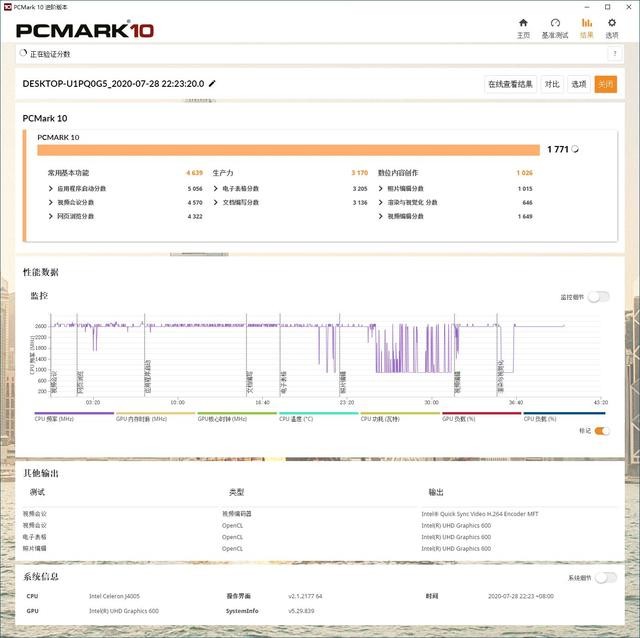
Task: Click the 生产力 score 3 170
Action: (360, 173)
